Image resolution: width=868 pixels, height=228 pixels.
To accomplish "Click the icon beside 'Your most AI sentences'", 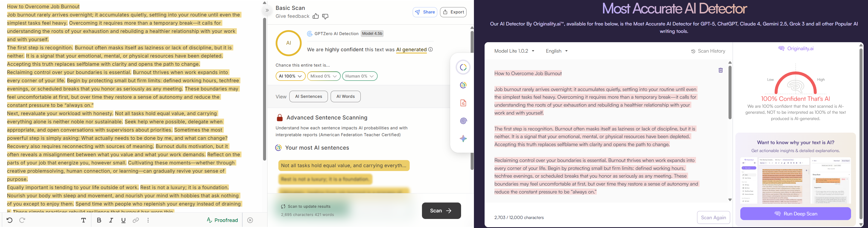I will click(278, 148).
